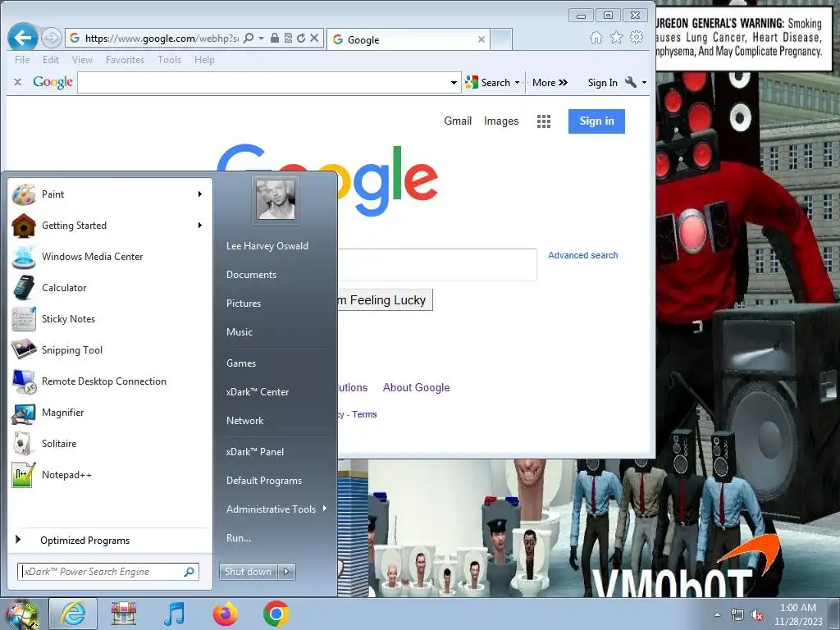Open Shut down options arrow
The height and width of the screenshot is (630, 840).
pyautogui.click(x=286, y=572)
